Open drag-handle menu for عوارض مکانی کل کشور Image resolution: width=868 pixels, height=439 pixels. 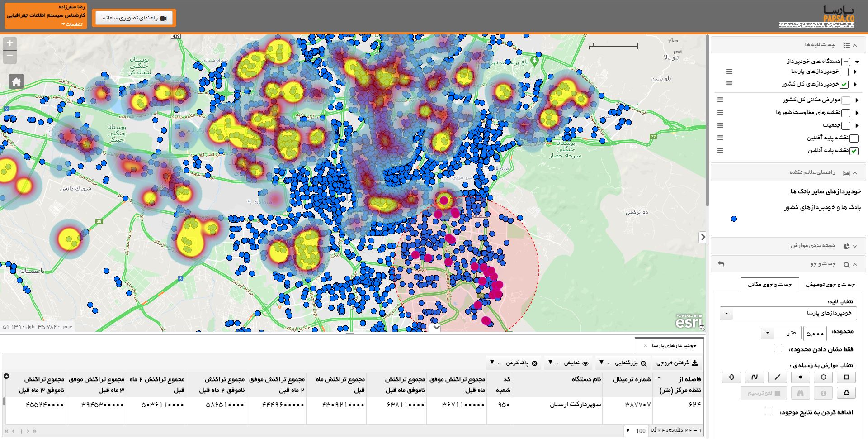pos(721,100)
